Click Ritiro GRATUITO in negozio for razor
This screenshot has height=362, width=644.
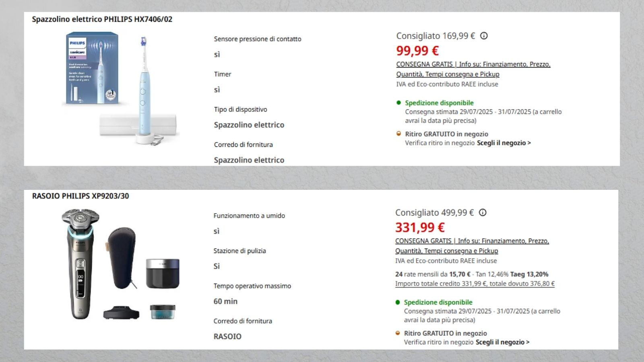coord(445,333)
